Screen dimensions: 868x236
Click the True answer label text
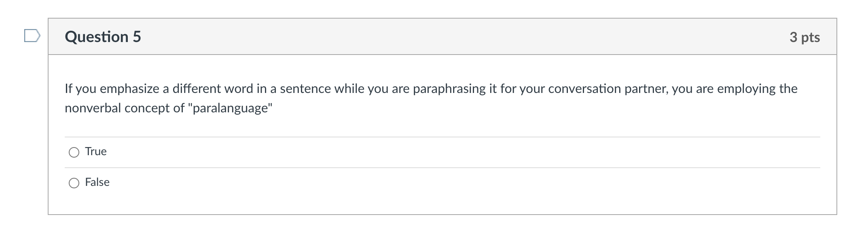[95, 152]
